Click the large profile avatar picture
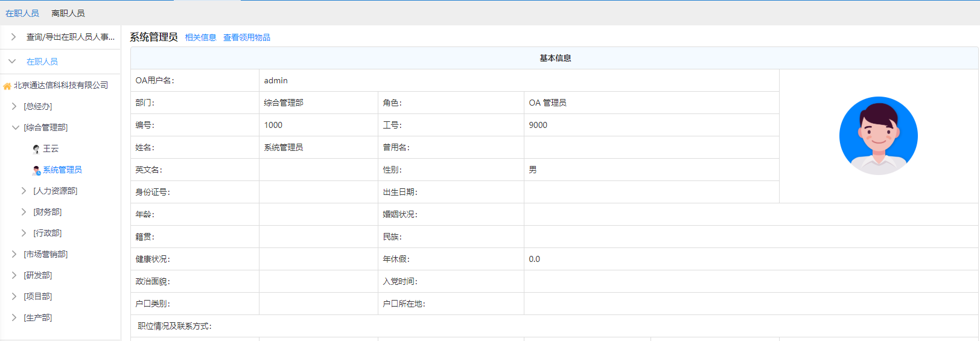Viewport: 980px width, 341px height. (878, 136)
